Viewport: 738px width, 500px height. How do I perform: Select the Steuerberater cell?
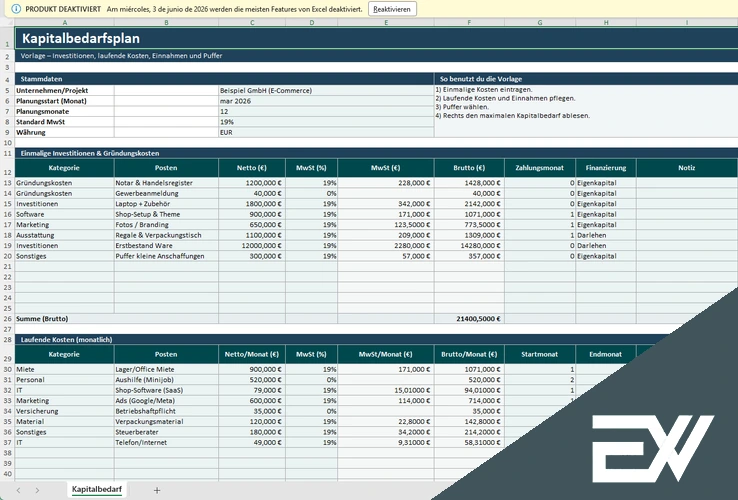(x=166, y=432)
